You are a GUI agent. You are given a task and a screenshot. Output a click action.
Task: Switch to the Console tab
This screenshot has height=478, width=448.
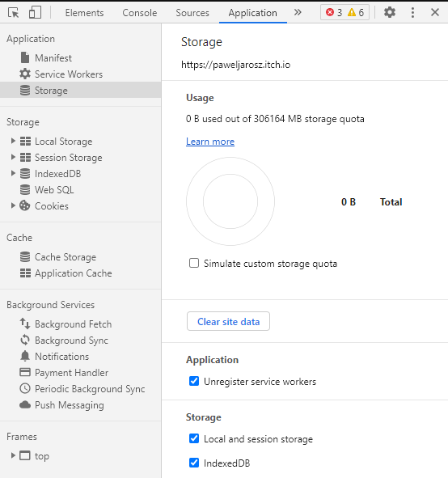[x=140, y=13]
